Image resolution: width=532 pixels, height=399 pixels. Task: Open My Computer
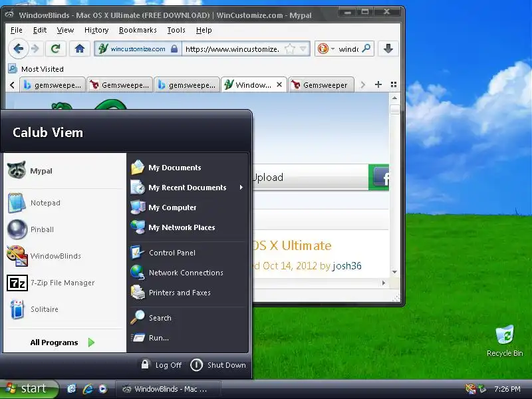pos(188,207)
